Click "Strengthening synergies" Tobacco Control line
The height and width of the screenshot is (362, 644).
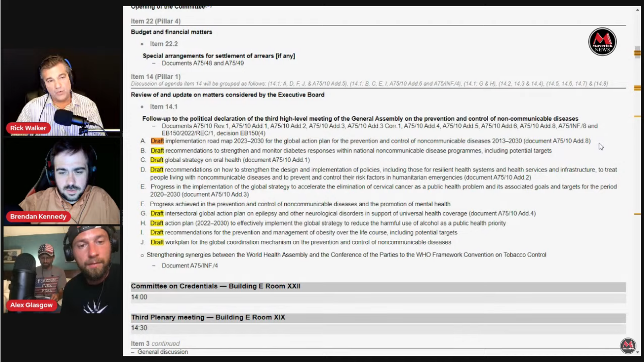[346, 255]
